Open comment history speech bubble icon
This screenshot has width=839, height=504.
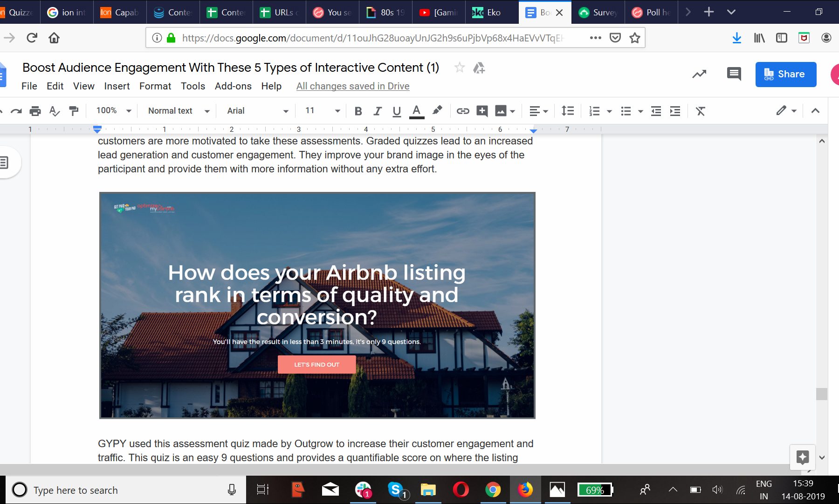tap(734, 74)
